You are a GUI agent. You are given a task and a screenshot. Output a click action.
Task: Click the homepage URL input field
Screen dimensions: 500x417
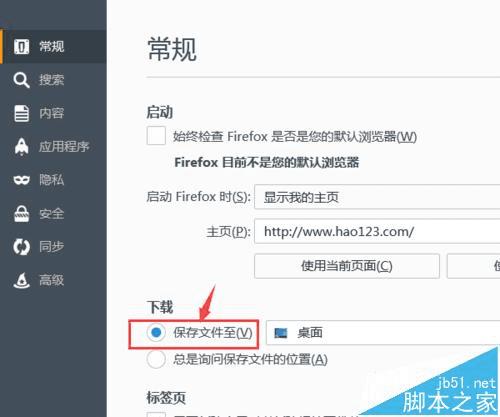(x=377, y=231)
